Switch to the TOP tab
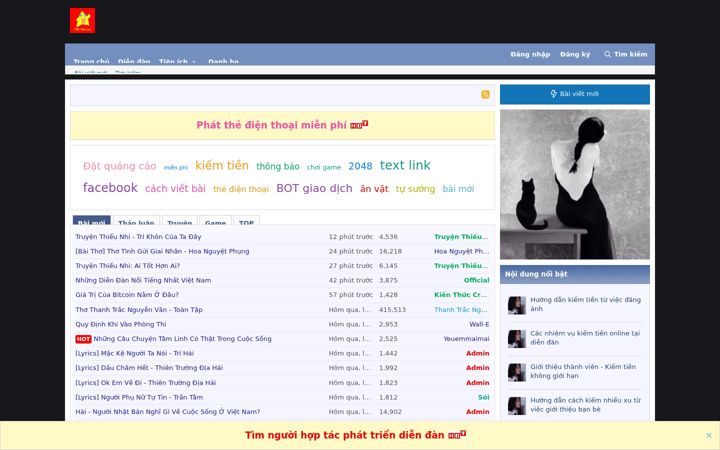 (x=246, y=220)
